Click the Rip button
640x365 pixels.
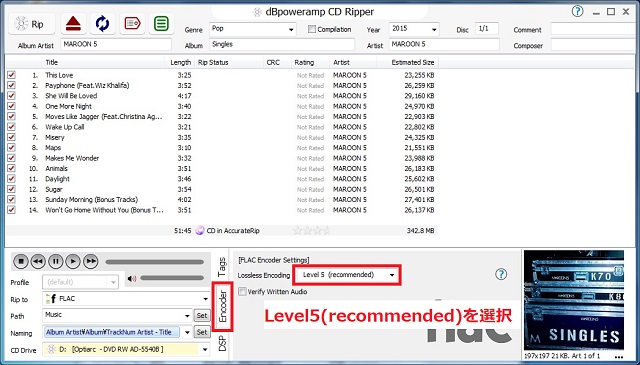[32, 24]
